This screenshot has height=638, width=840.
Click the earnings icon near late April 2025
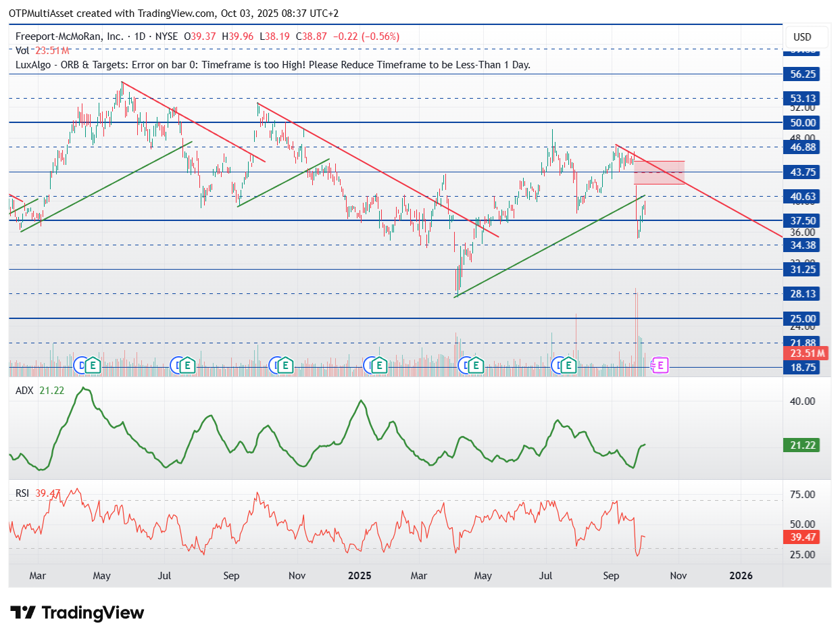pos(476,366)
